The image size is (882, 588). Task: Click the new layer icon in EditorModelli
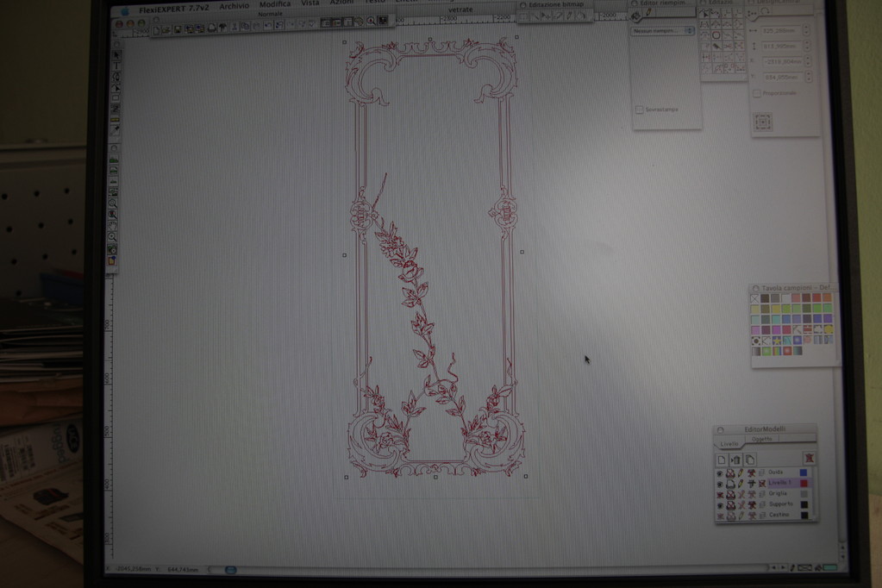click(x=722, y=460)
